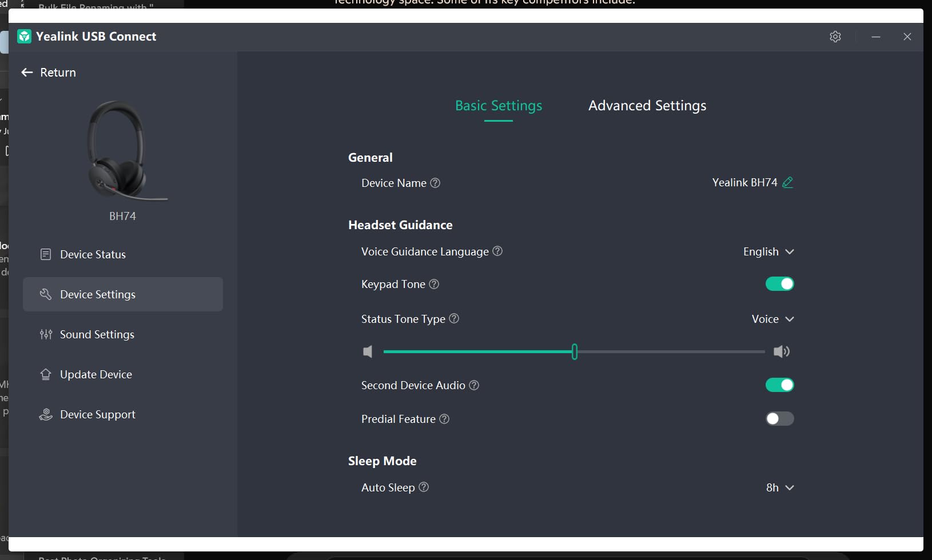Viewport: 932px width, 560px height.
Task: Disable the Keypad Tone switch
Action: point(780,284)
